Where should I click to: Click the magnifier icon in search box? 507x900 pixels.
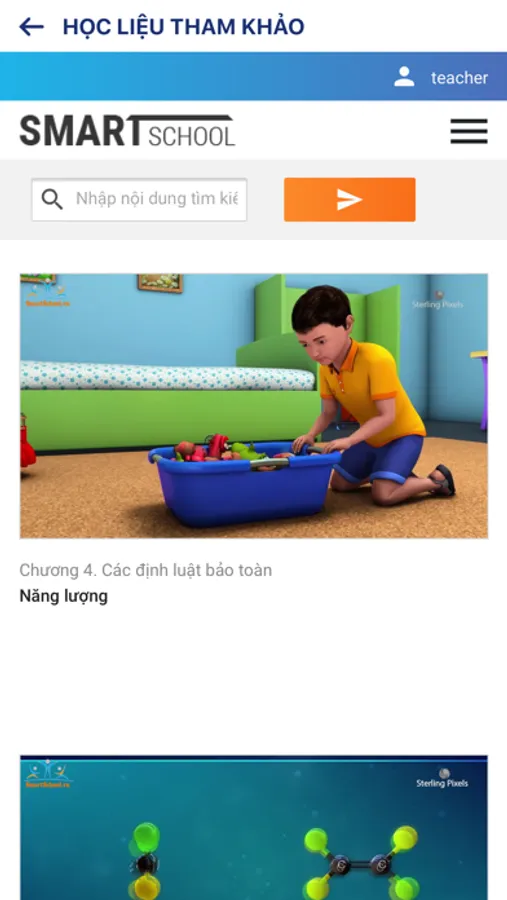52,199
